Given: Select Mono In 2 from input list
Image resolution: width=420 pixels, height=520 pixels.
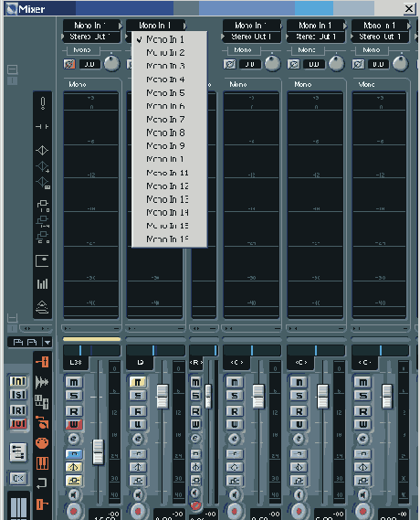Looking at the screenshot, I should [x=169, y=53].
